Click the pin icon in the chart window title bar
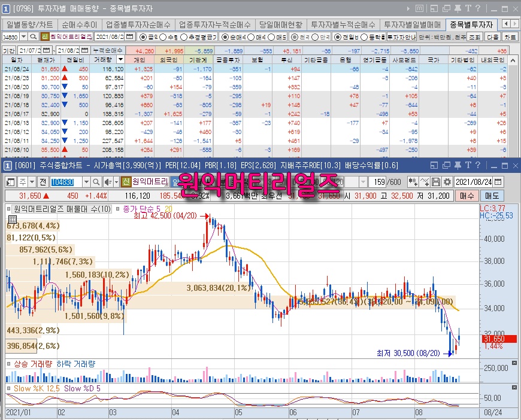Viewport: 521px width, 420px height. [x=458, y=165]
